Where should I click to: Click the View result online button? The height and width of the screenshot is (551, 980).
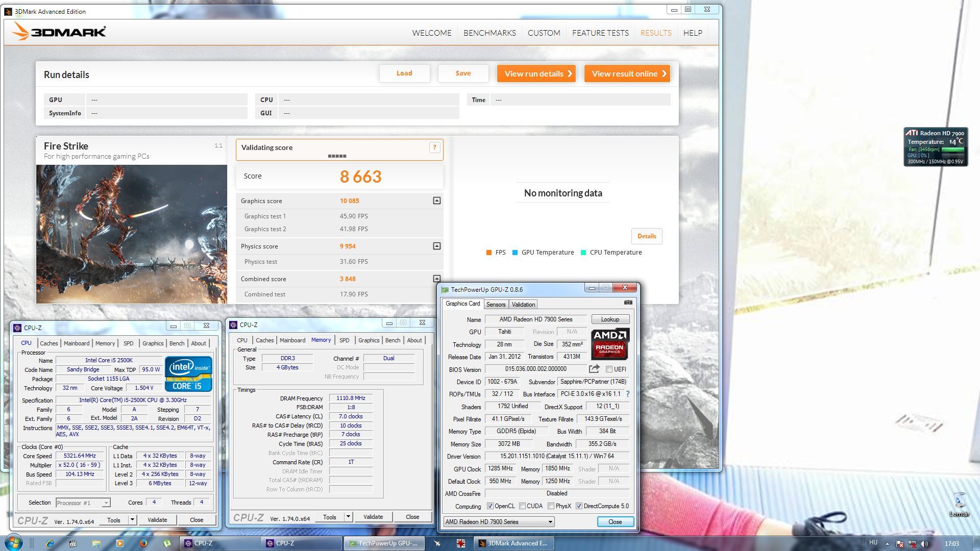627,73
